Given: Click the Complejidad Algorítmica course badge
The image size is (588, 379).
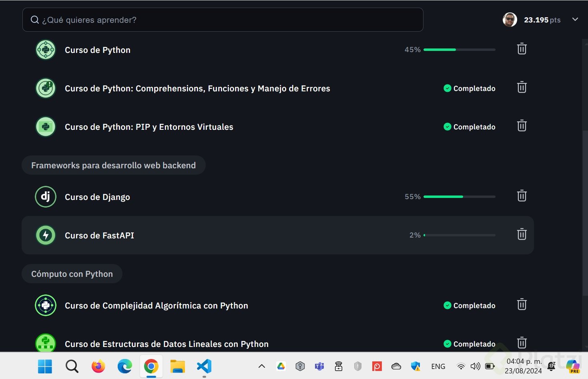Looking at the screenshot, I should click(46, 305).
